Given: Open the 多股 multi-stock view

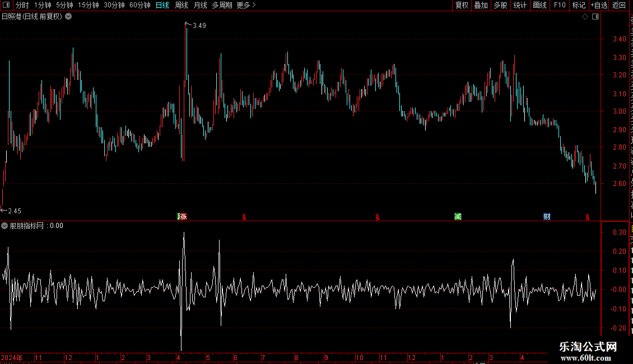Looking at the screenshot, I should tap(501, 5).
